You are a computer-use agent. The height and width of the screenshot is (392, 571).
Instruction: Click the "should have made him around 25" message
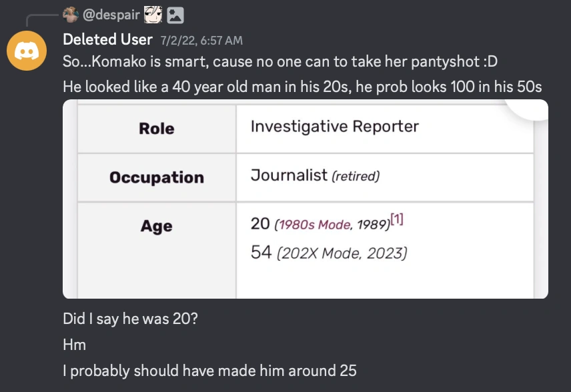pos(209,371)
